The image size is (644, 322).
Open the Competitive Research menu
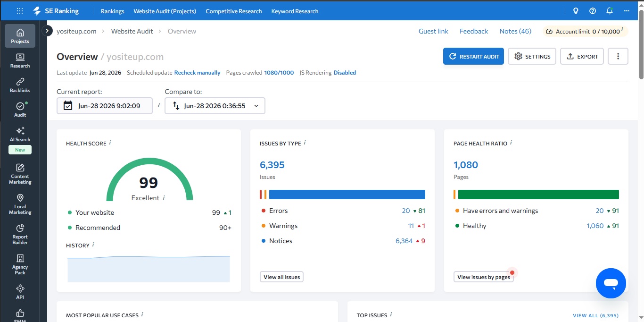pyautogui.click(x=234, y=11)
